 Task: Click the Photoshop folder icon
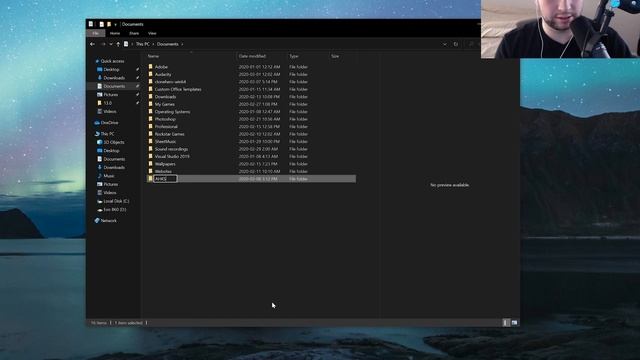point(150,119)
